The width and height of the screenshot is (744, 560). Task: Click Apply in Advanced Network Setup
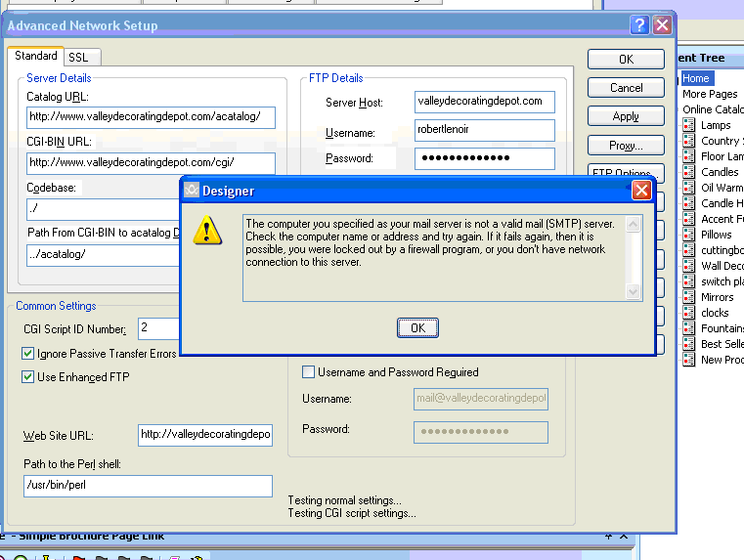click(x=626, y=116)
